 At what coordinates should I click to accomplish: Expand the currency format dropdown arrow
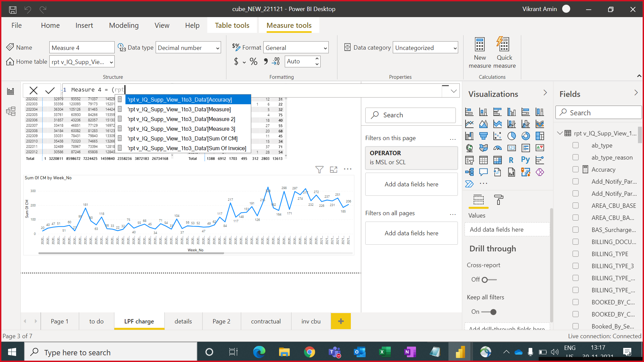pyautogui.click(x=244, y=62)
